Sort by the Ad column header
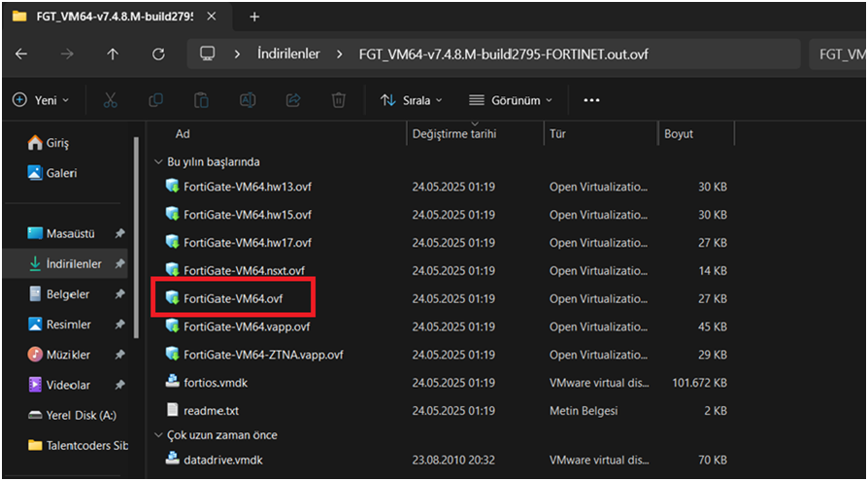The image size is (868, 481). pyautogui.click(x=184, y=134)
